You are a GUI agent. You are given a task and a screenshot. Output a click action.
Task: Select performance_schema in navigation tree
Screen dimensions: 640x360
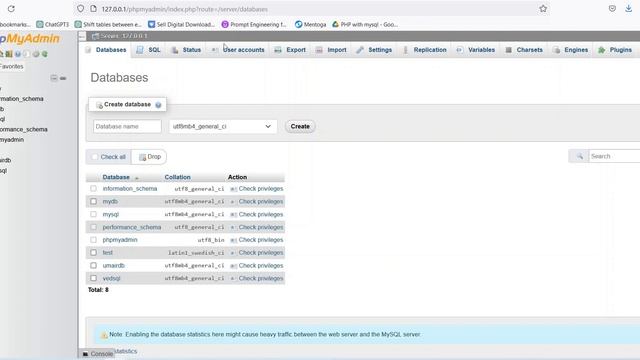(x=24, y=129)
